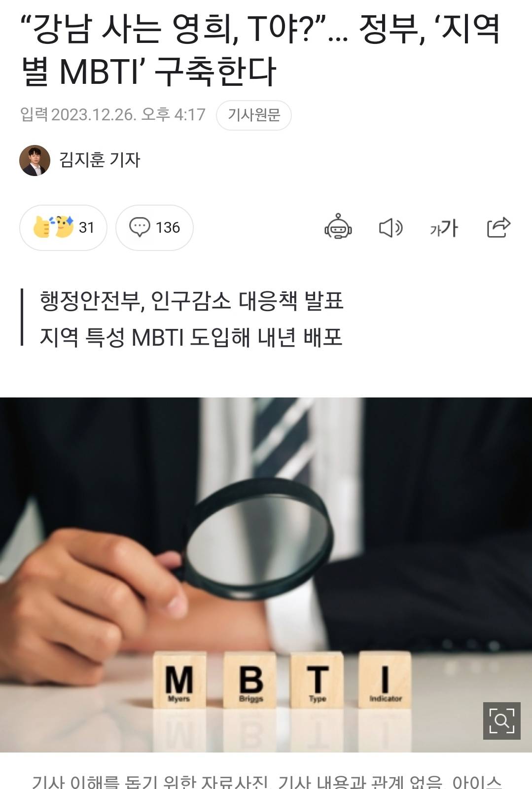Adjust font size with 가가 icon
Screen dimensions: 532x789
(444, 228)
